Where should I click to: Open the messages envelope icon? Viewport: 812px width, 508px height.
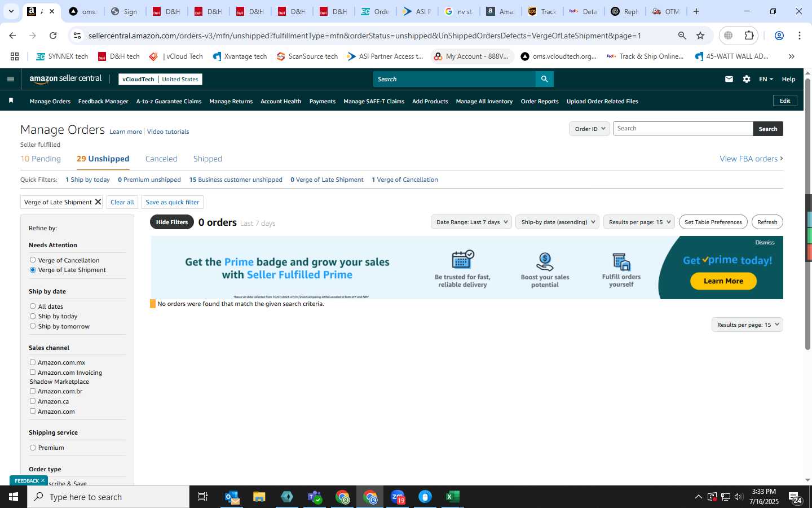pyautogui.click(x=729, y=79)
